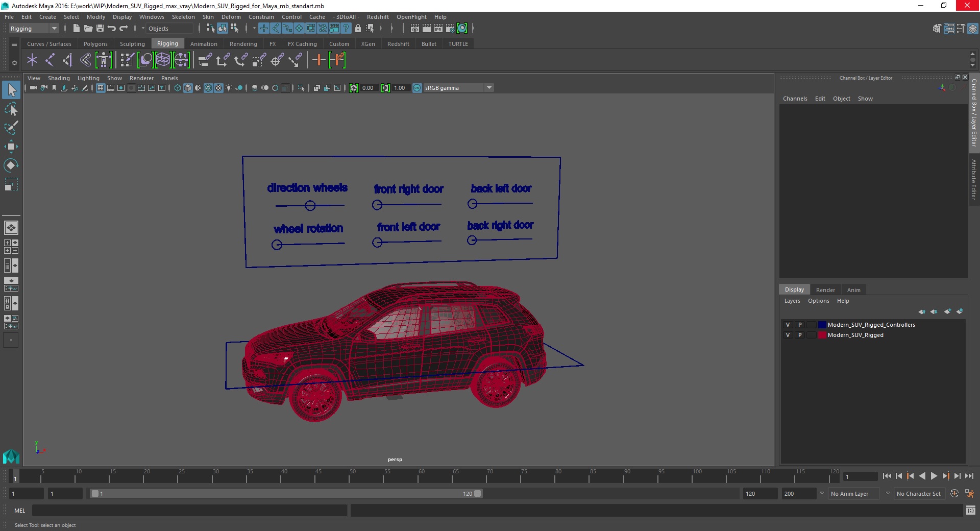This screenshot has width=980, height=531.
Task: Click the Create Joint shelf icon
Action: [x=50, y=60]
